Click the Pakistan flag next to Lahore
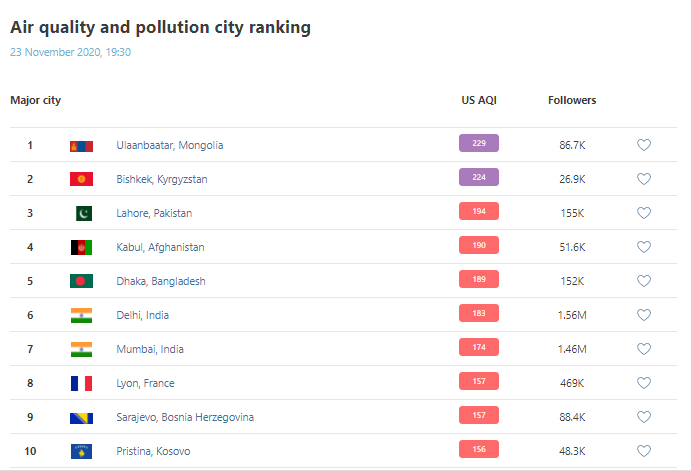This screenshot has width=691, height=471. coord(81,214)
